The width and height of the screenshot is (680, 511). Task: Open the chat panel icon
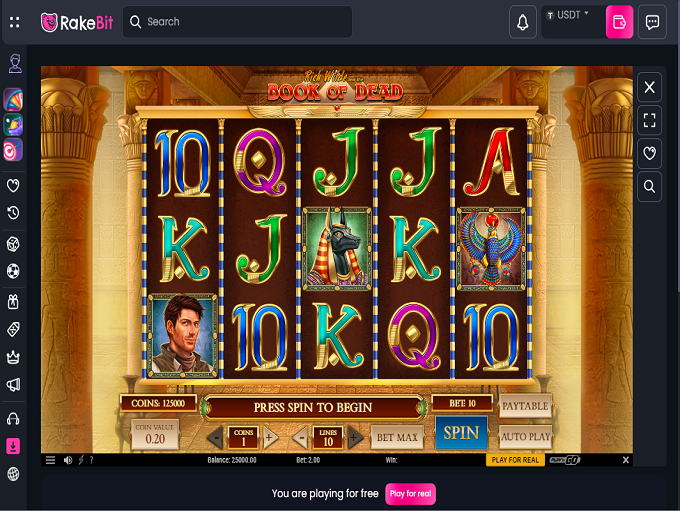tap(652, 22)
